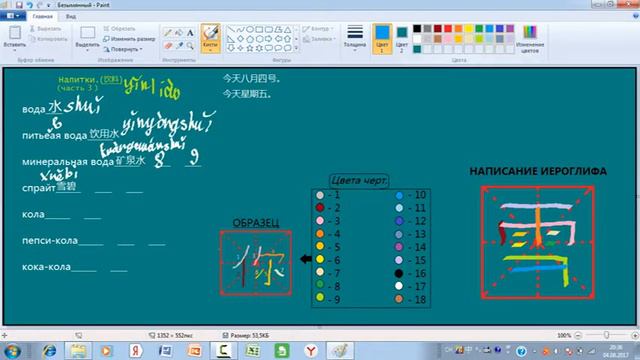Pick the Oval shape
Screen dimensions: 640x360
click(x=250, y=29)
